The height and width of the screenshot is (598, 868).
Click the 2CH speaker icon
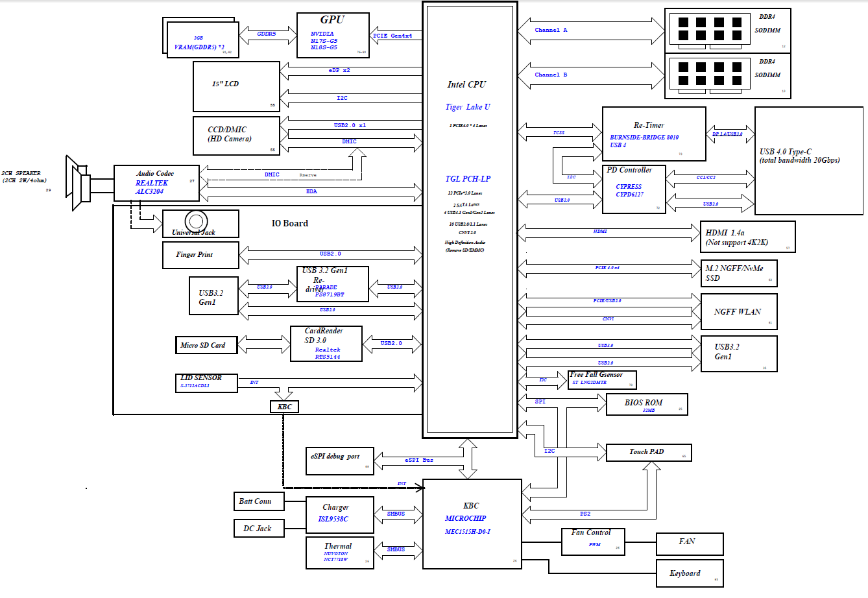79,183
